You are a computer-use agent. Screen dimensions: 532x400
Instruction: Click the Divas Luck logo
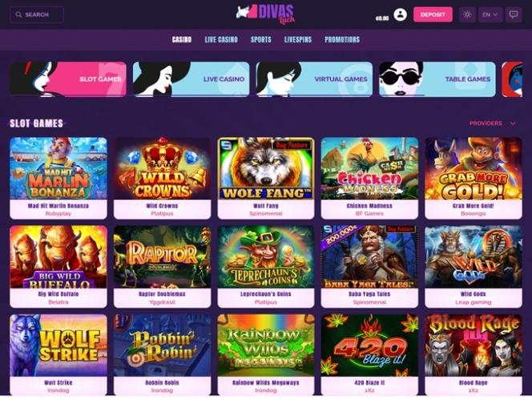tap(265, 14)
